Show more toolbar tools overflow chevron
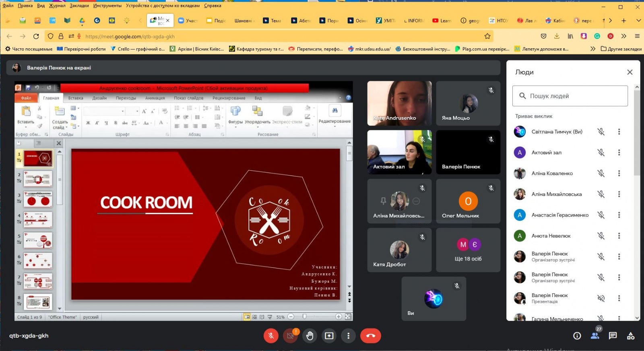The height and width of the screenshot is (351, 644). (x=623, y=36)
